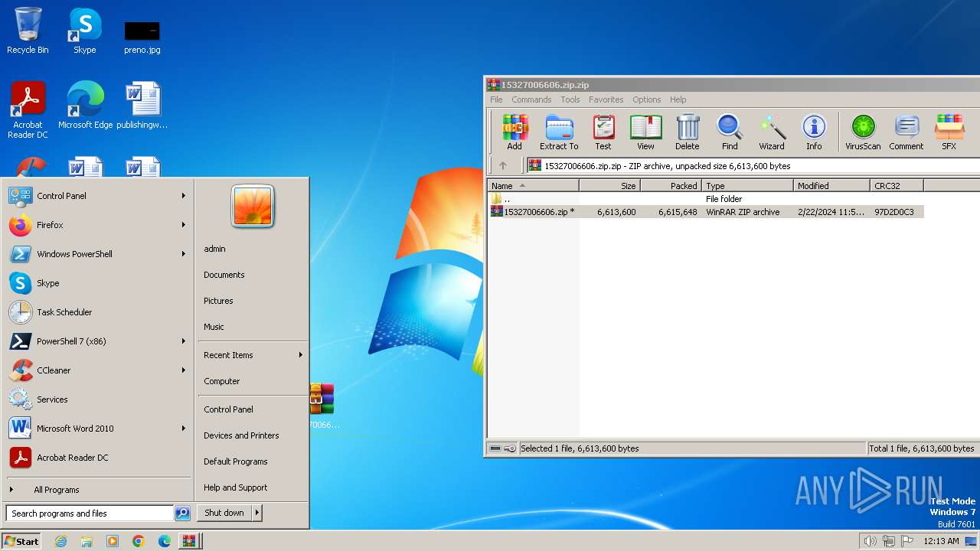
Task: Expand Firefox jump list arrow
Action: [x=184, y=225]
